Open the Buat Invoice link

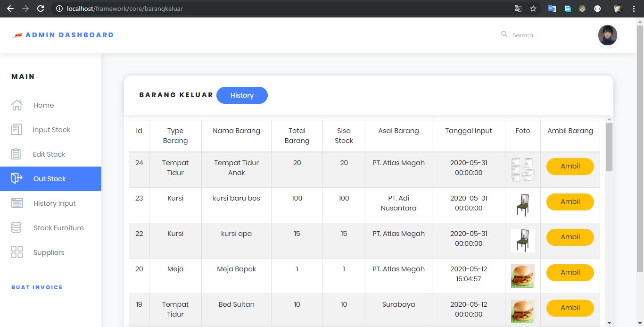(x=37, y=287)
